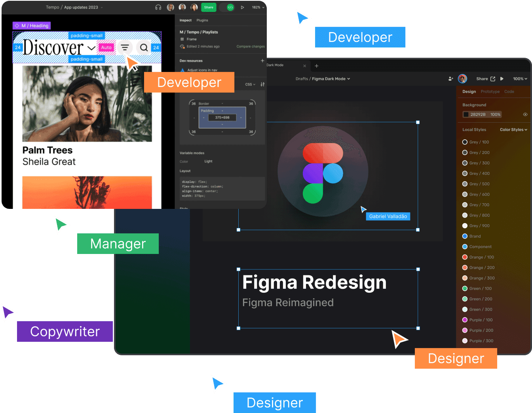Click the Compare changes link
The height and width of the screenshot is (413, 532).
[251, 46]
